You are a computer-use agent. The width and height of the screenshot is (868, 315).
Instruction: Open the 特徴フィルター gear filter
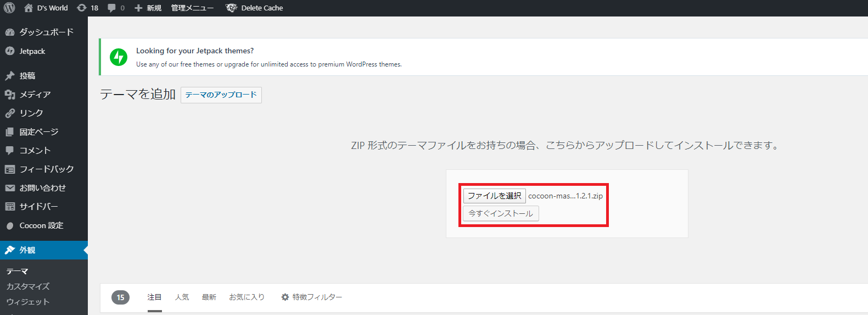click(311, 297)
